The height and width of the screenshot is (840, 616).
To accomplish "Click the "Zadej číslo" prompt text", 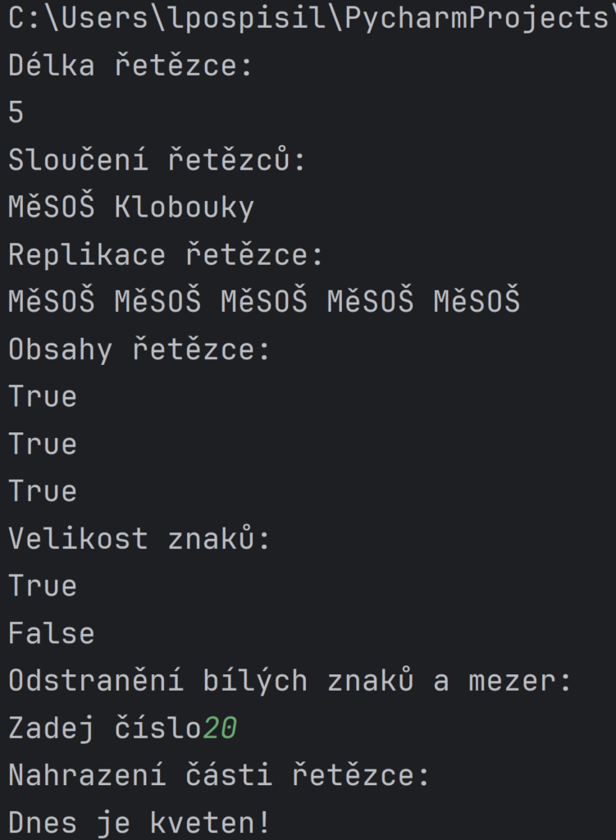I will click(x=104, y=728).
